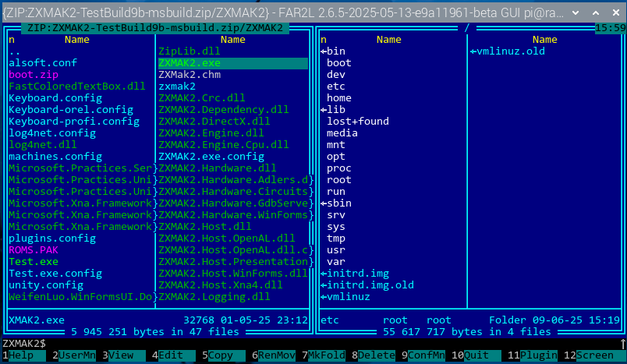
Task: Select the media folder
Action: click(x=342, y=133)
